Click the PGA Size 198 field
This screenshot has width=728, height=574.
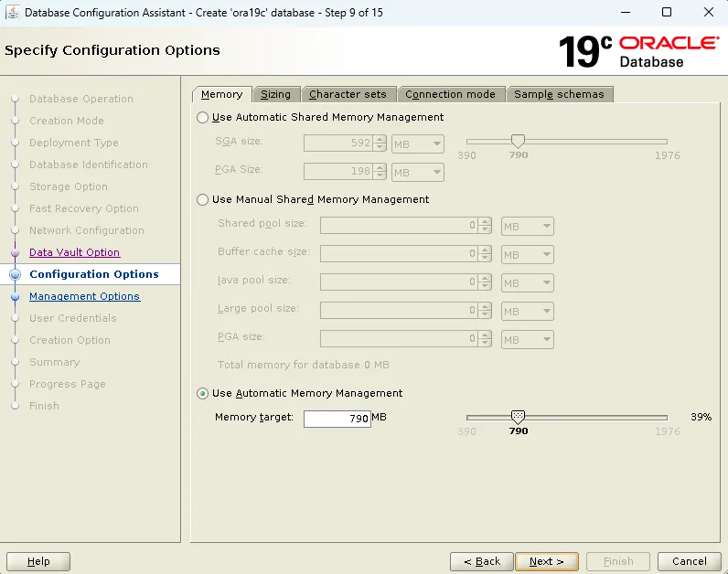(x=338, y=172)
